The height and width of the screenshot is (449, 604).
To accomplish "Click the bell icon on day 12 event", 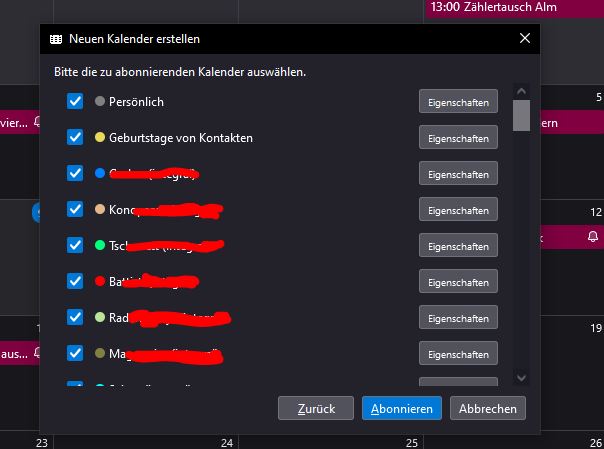I will (x=593, y=236).
